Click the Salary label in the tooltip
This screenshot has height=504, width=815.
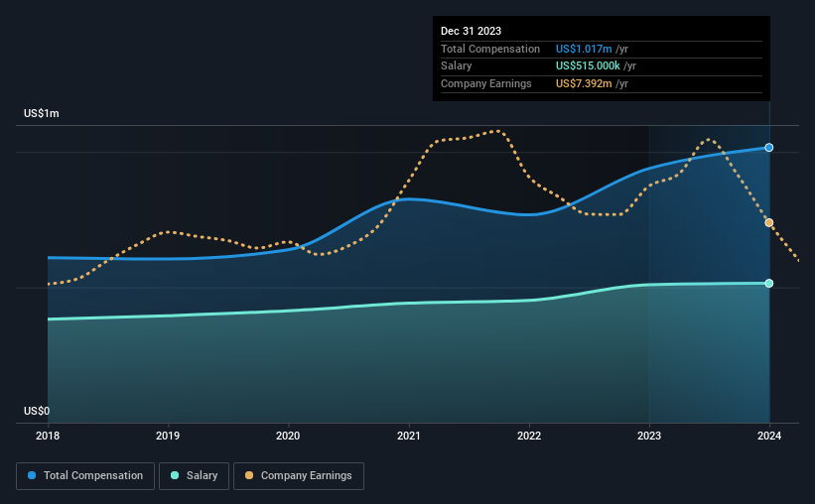pyautogui.click(x=456, y=66)
